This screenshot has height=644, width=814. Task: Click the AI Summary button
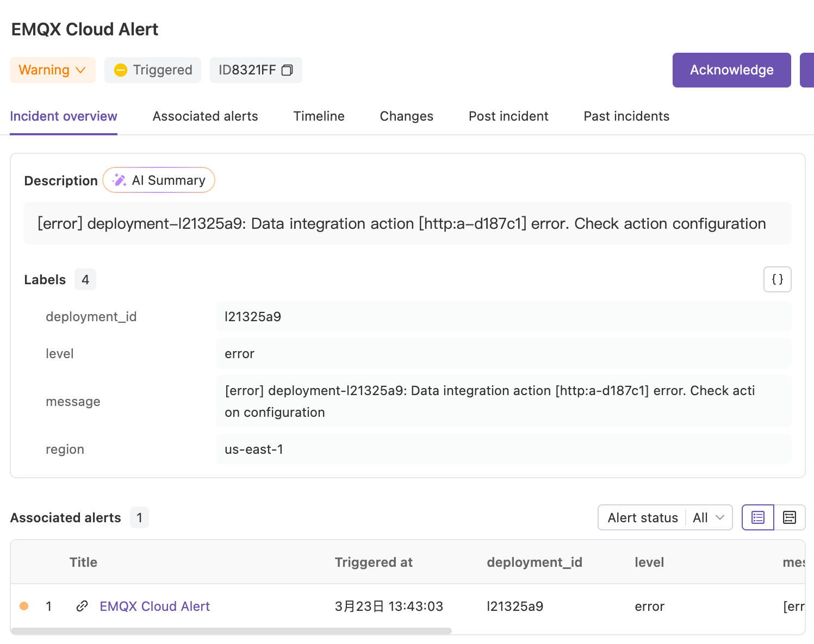point(159,180)
